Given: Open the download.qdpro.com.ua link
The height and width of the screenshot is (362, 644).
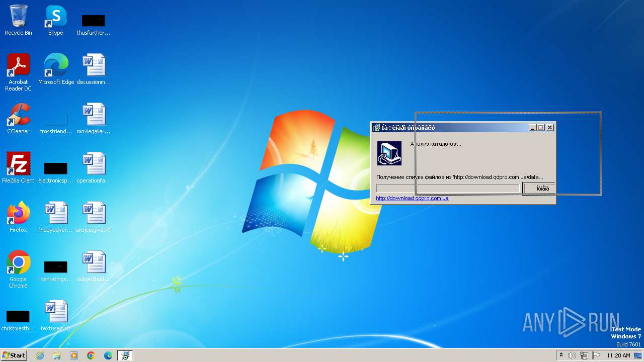Looking at the screenshot, I should tap(412, 198).
